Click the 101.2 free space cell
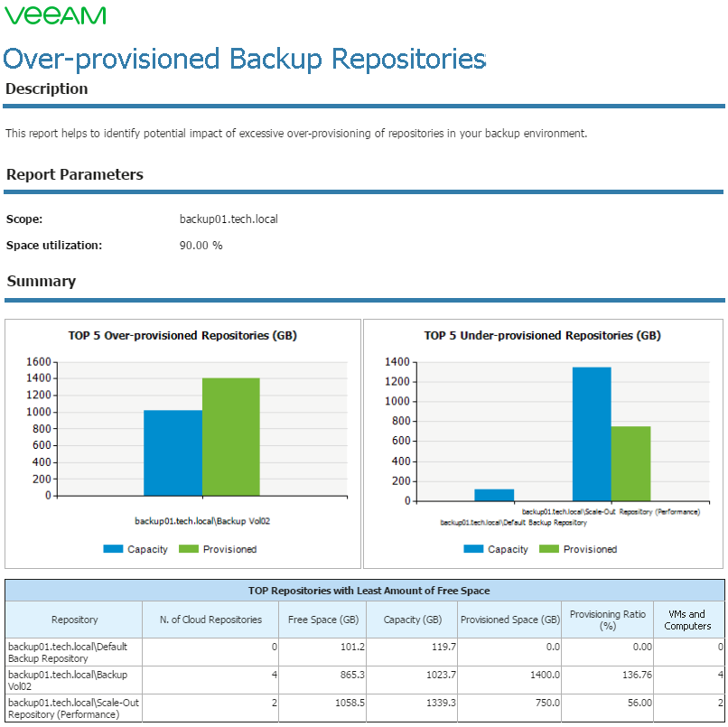 pos(322,652)
